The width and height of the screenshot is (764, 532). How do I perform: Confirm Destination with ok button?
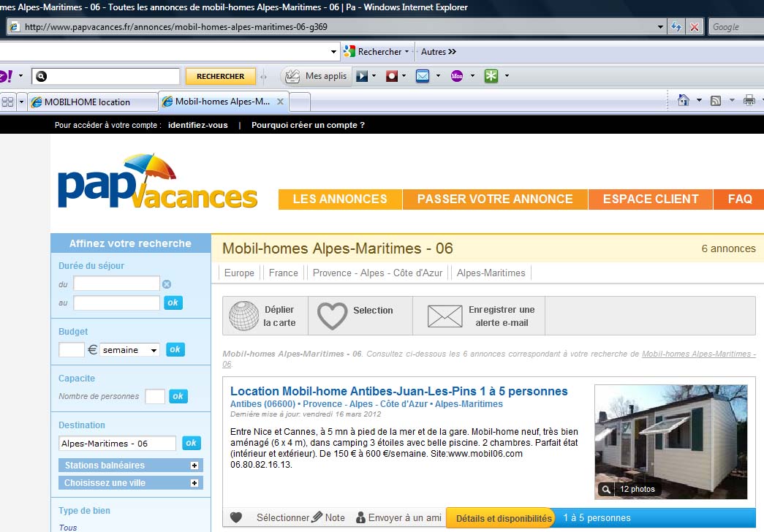(191, 443)
